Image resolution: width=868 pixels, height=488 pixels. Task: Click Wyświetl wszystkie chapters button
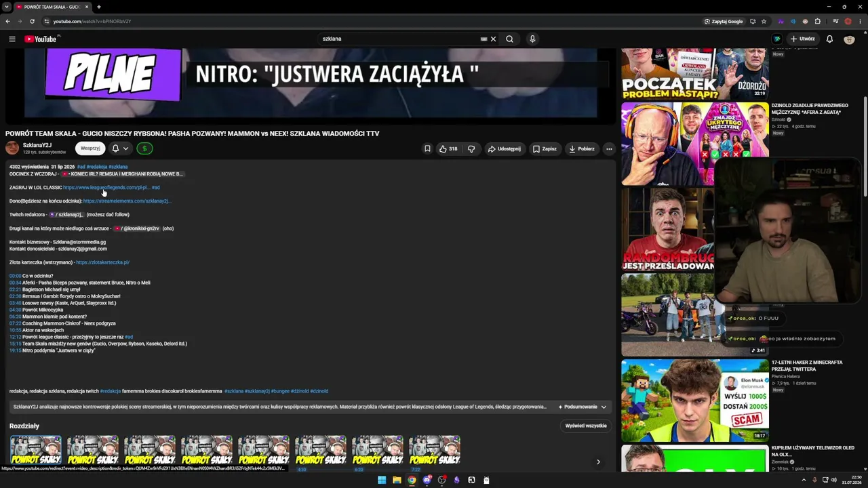pos(586,426)
